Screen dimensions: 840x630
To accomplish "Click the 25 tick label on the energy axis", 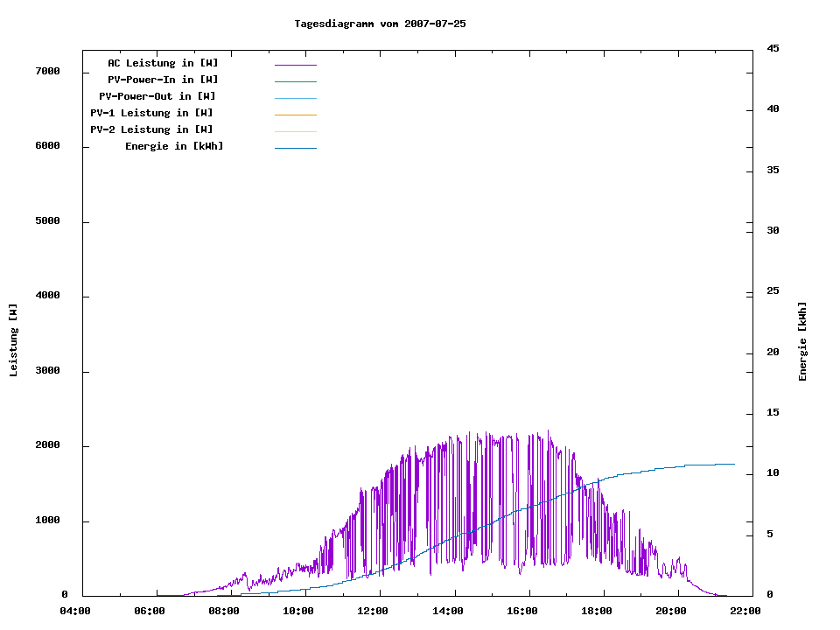I will (x=773, y=291).
